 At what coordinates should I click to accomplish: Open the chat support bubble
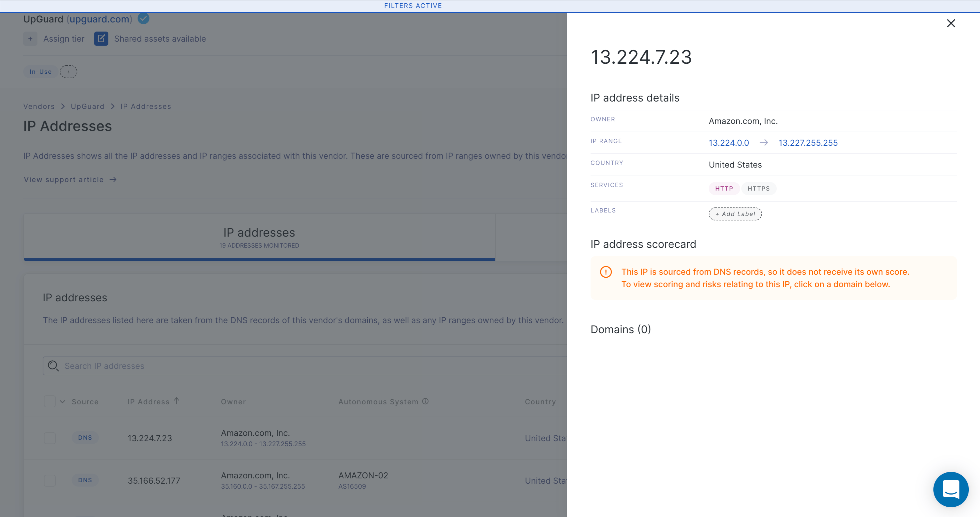point(951,489)
